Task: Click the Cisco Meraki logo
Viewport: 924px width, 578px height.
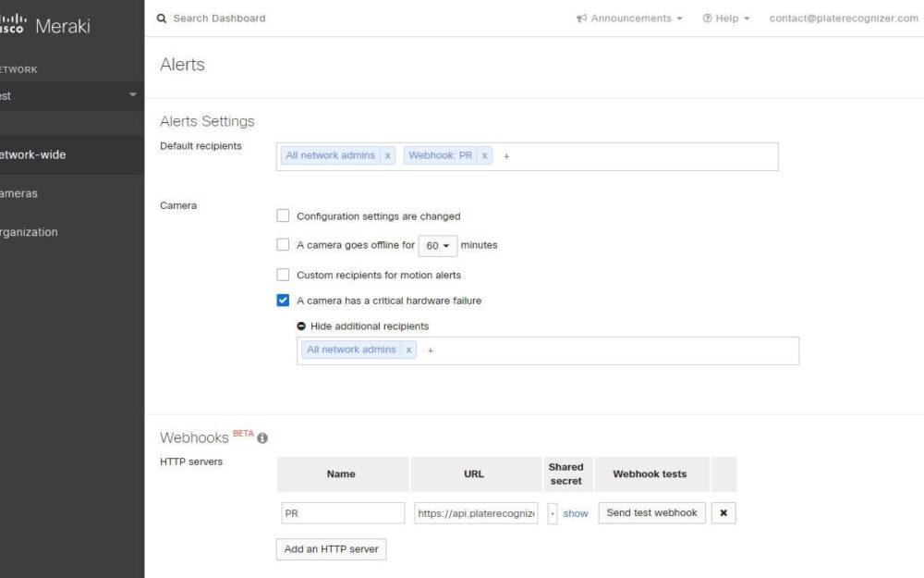Action: tap(44, 25)
